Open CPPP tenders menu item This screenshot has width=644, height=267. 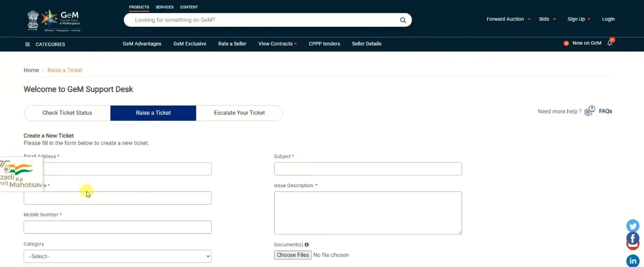(x=324, y=44)
